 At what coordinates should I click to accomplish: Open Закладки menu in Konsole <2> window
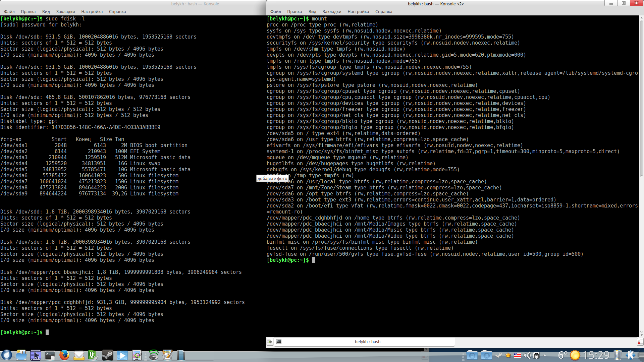coord(331,11)
